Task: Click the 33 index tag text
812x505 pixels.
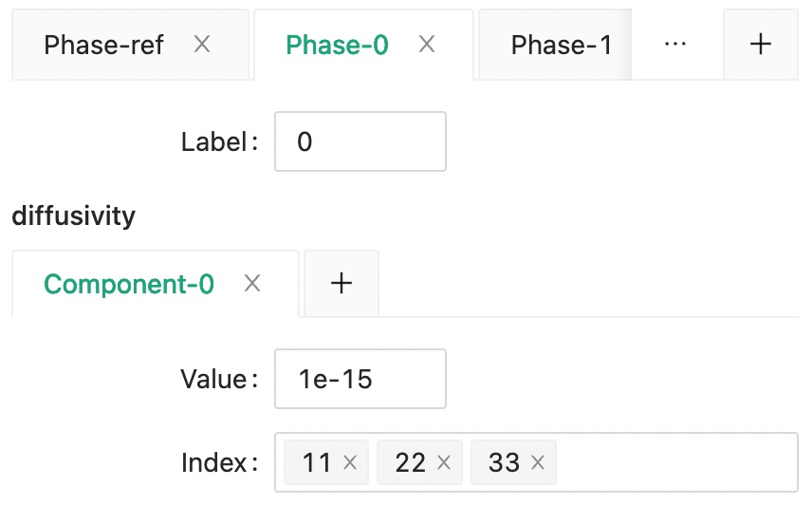Action: [x=505, y=463]
